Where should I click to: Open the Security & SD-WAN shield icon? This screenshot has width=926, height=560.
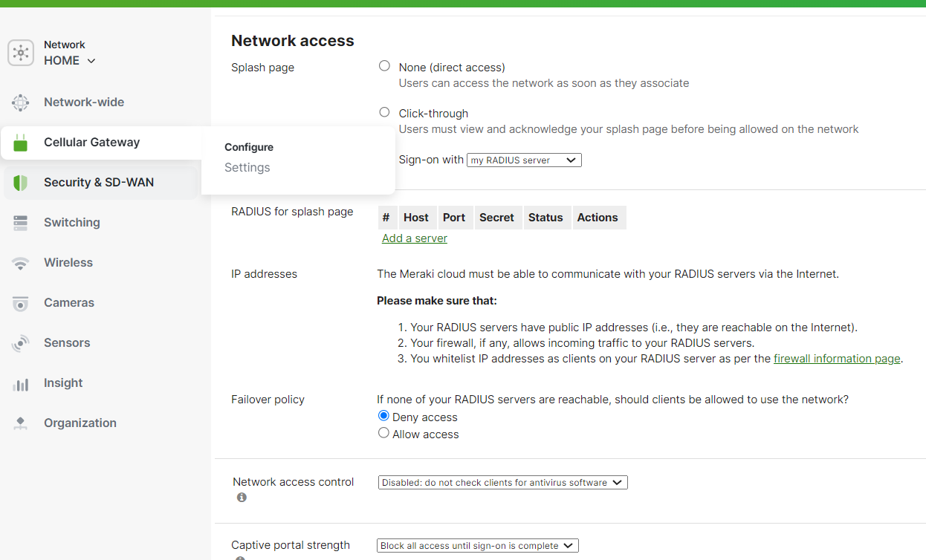(20, 181)
